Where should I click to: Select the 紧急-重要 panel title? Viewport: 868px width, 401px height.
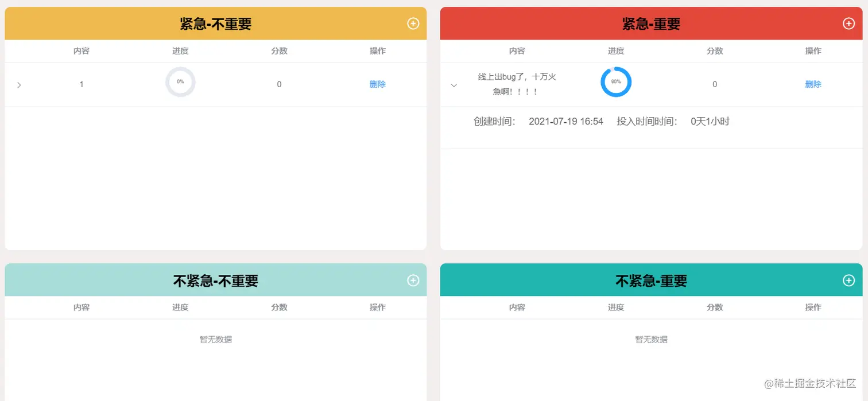652,24
